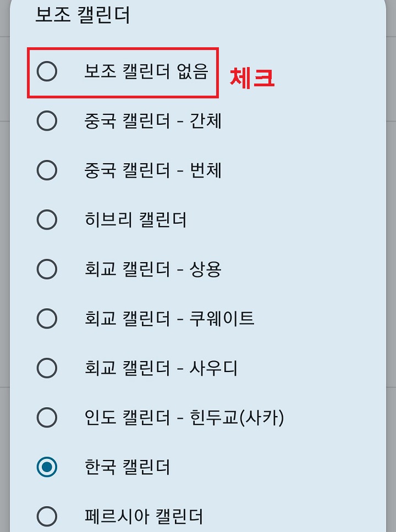Pick the "히브리 캘린더" radio button
The width and height of the screenshot is (396, 532).
pos(46,220)
